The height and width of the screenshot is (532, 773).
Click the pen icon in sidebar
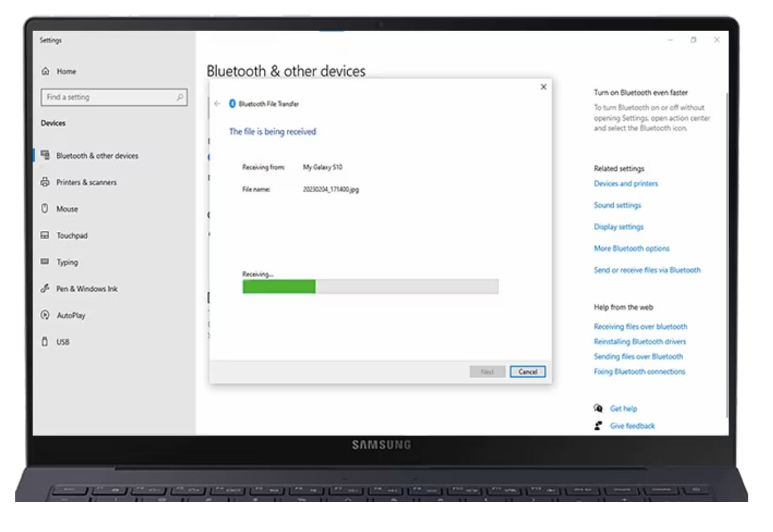click(45, 289)
